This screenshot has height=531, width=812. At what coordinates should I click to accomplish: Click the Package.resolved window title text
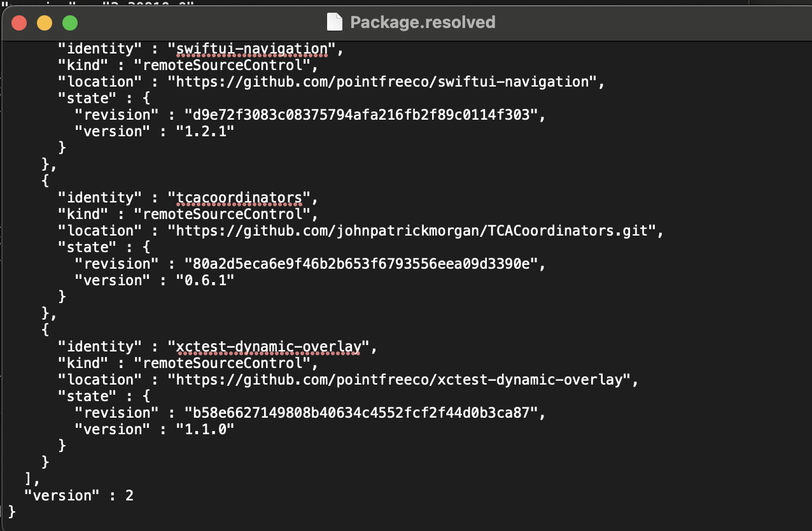pos(423,22)
